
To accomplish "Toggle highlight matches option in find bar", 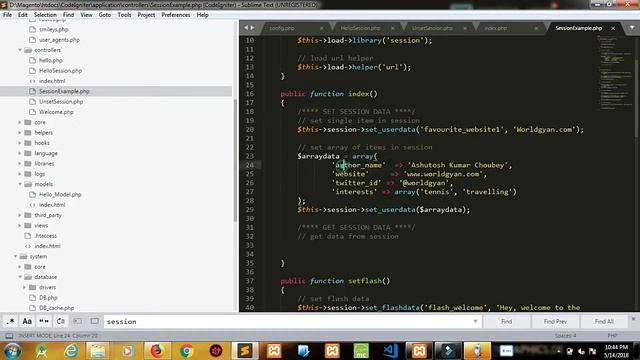I will 94,321.
